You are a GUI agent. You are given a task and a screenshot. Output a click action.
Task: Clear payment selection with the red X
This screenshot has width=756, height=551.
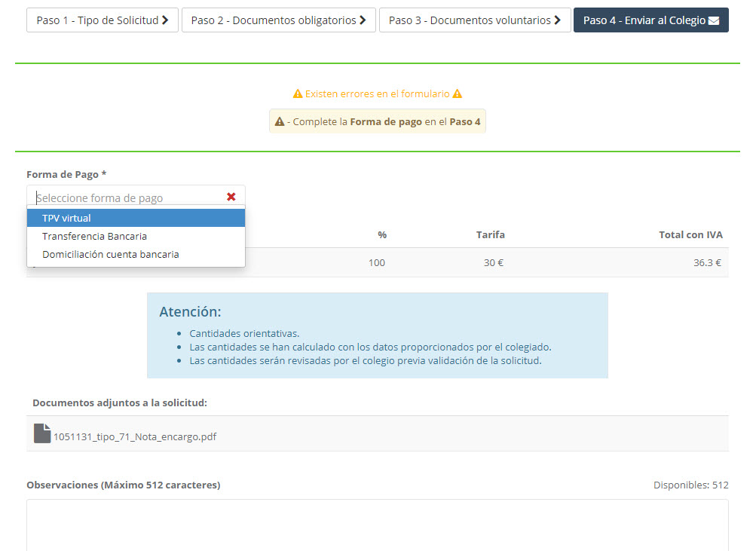pos(231,197)
